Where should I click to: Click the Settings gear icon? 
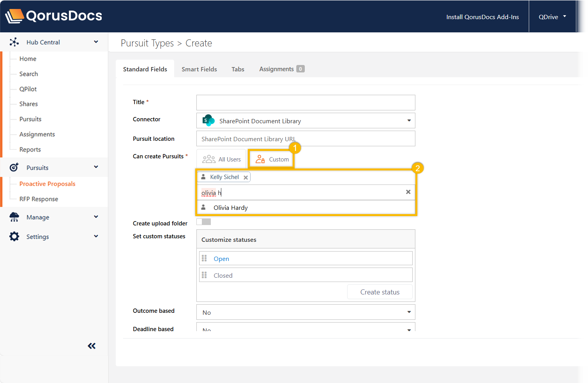[x=14, y=236]
